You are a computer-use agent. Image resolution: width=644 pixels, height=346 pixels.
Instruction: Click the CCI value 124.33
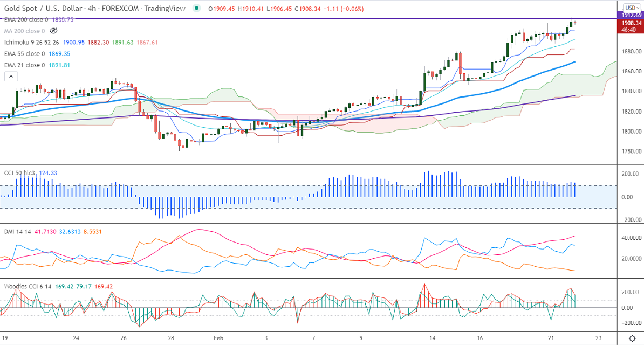(x=48, y=173)
